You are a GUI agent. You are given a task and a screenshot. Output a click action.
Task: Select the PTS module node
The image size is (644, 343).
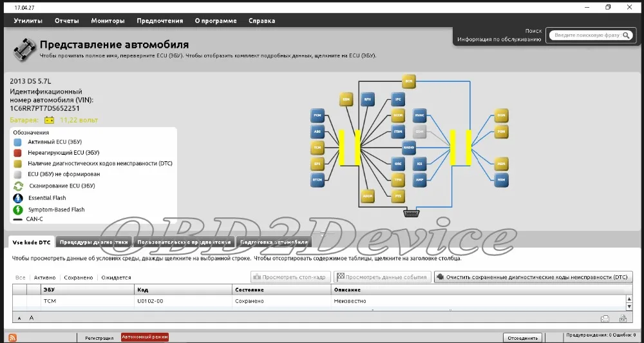398,196
